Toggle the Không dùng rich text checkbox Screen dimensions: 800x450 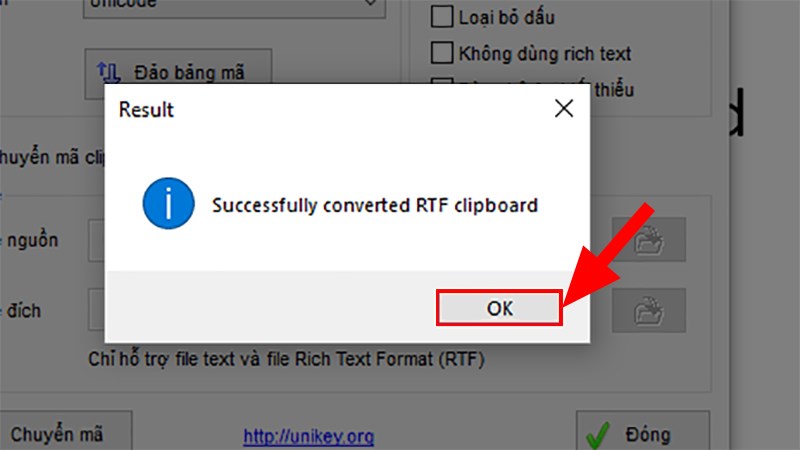(x=441, y=53)
